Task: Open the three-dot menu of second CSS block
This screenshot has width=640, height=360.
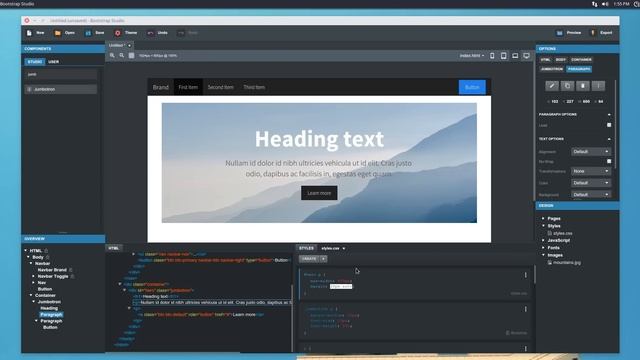Action: tap(526, 309)
